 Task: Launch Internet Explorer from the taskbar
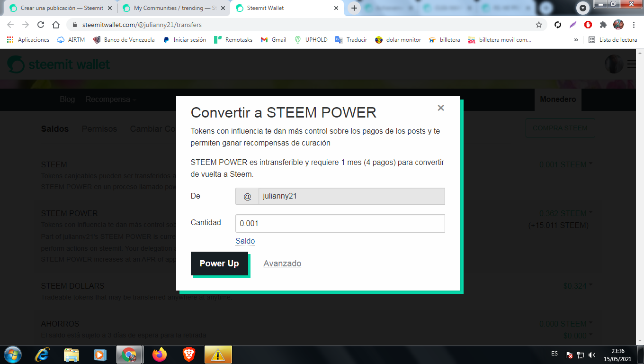(x=43, y=355)
